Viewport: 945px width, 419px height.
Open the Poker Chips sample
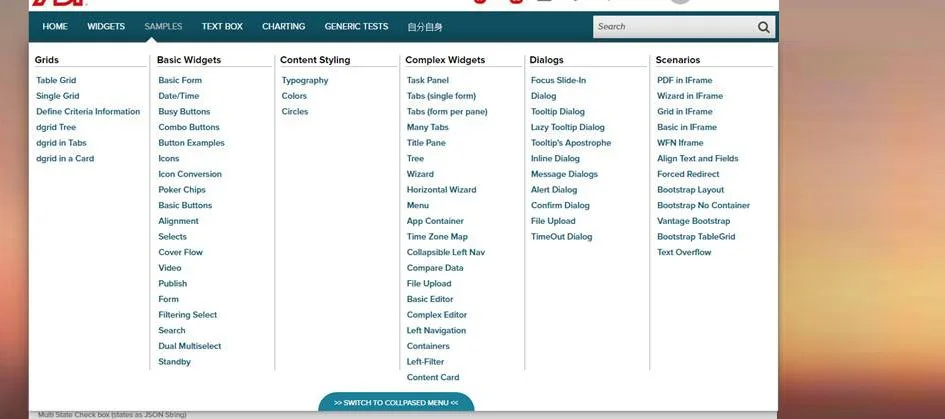pyautogui.click(x=182, y=190)
